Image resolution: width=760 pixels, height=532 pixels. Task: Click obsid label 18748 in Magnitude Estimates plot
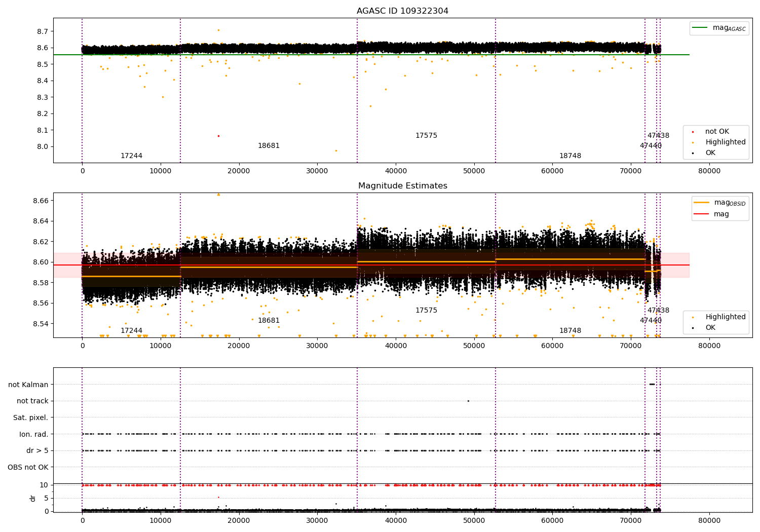click(570, 331)
